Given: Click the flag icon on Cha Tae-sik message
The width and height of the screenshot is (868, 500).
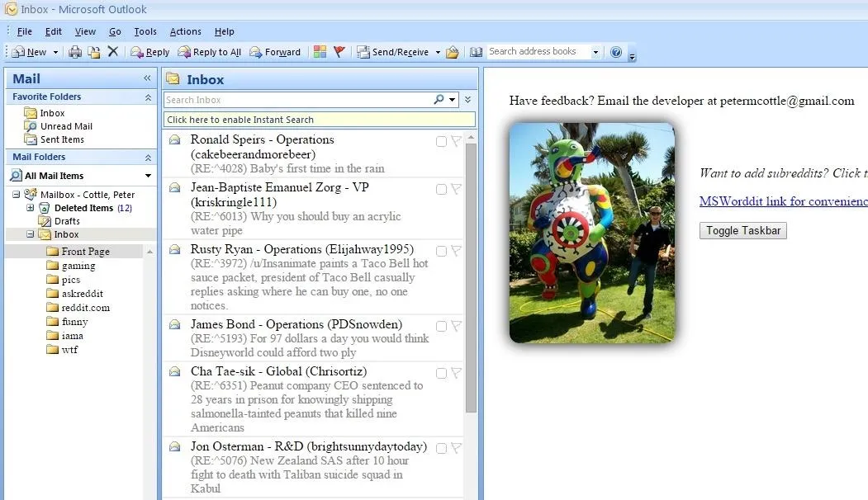Looking at the screenshot, I should tap(456, 373).
